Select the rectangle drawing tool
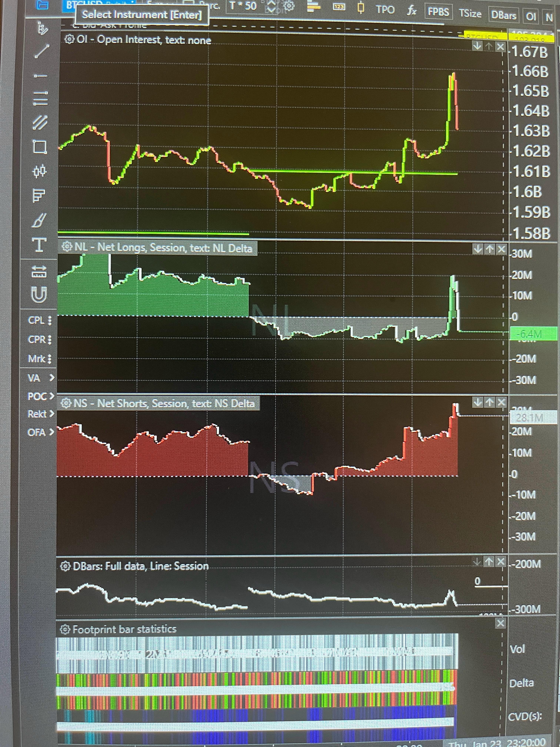Image resolution: width=560 pixels, height=747 pixels. tap(40, 147)
